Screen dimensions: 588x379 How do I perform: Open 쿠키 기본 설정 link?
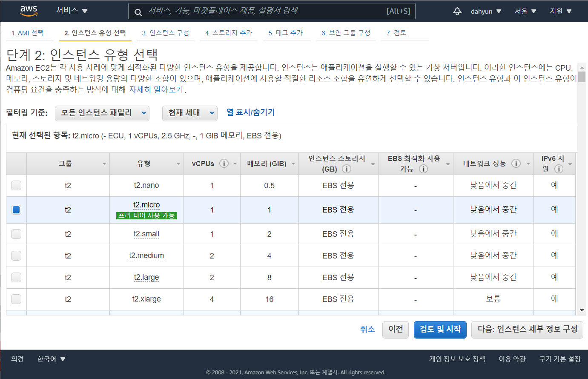coord(560,359)
